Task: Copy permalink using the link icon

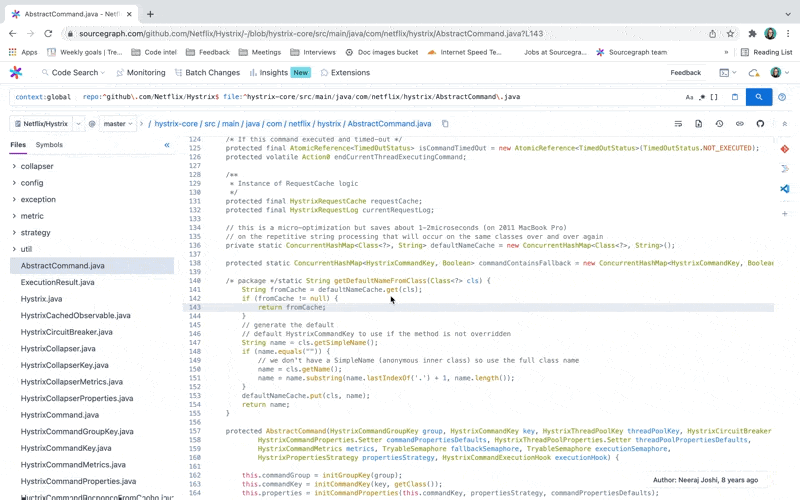Action: pos(740,124)
